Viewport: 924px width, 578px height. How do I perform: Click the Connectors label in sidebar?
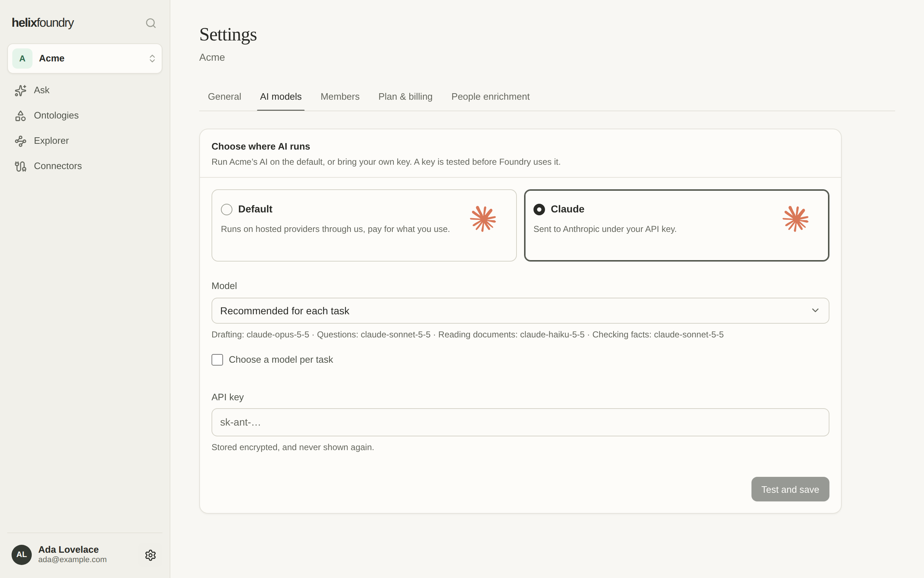[58, 166]
